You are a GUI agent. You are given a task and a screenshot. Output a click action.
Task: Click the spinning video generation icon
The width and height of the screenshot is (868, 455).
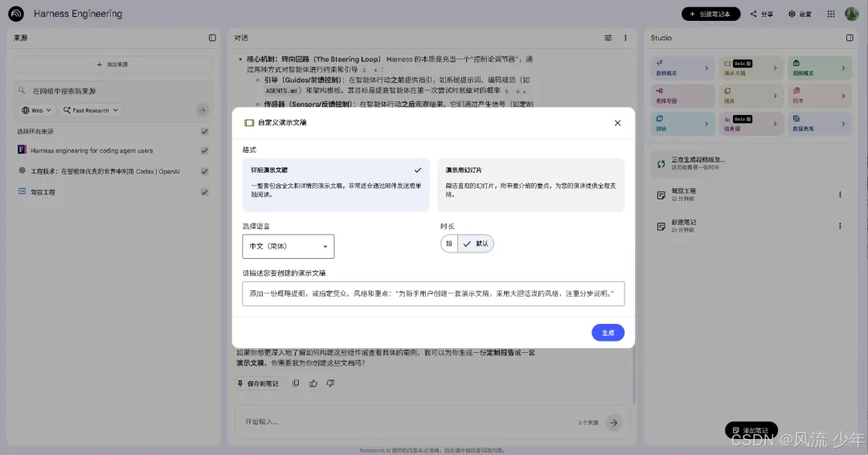pos(661,164)
